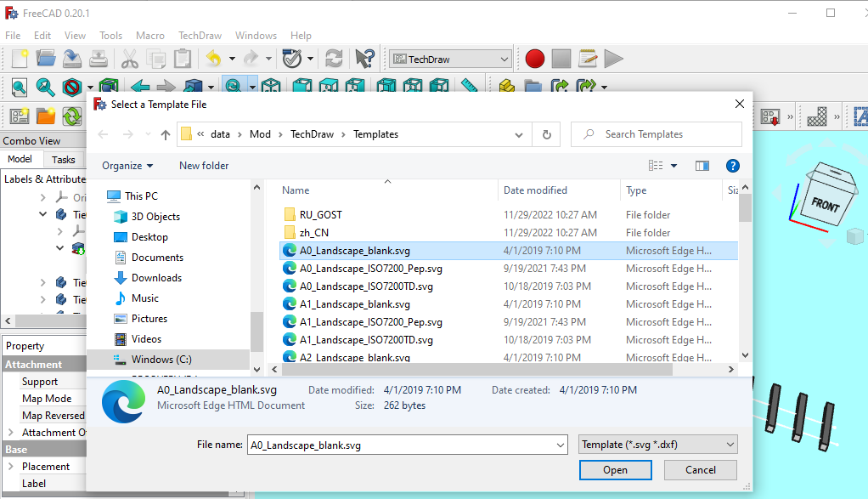Refresh the Templates folder listing
Viewport: 868px width, 499px height.
coord(546,134)
